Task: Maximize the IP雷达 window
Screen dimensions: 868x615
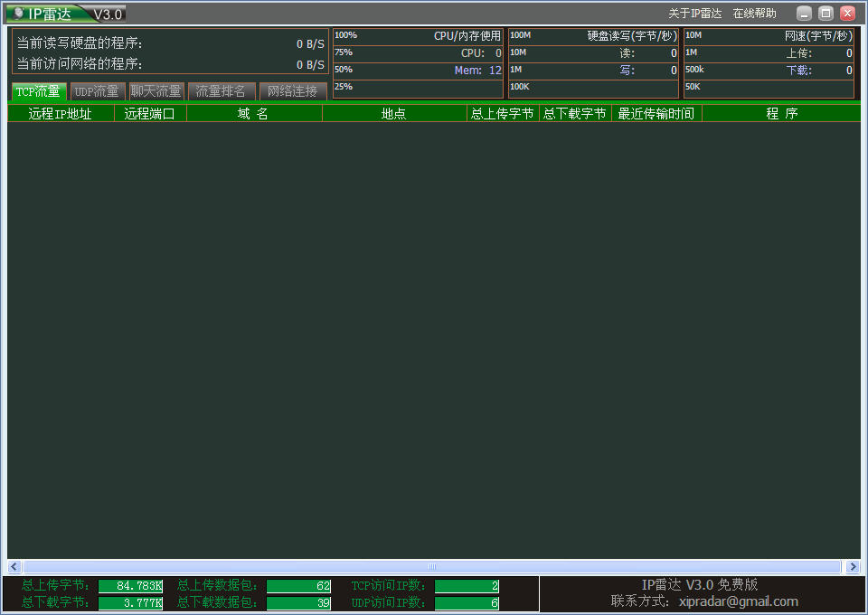Action: click(826, 14)
